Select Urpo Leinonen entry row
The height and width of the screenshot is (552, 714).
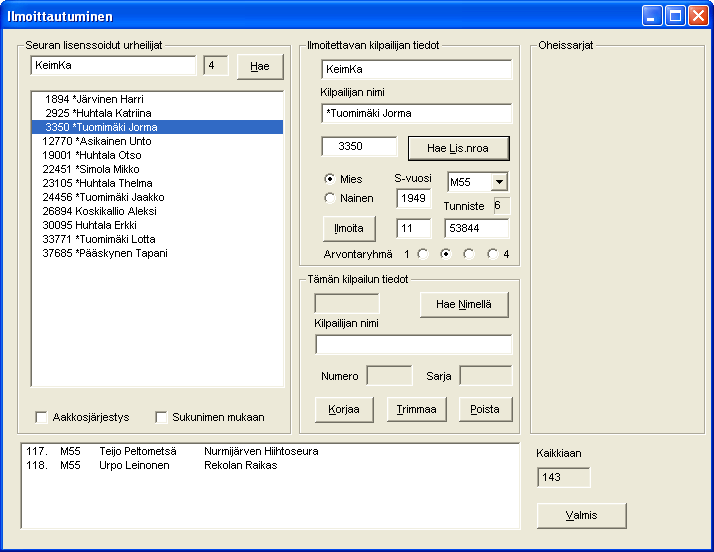click(150, 465)
